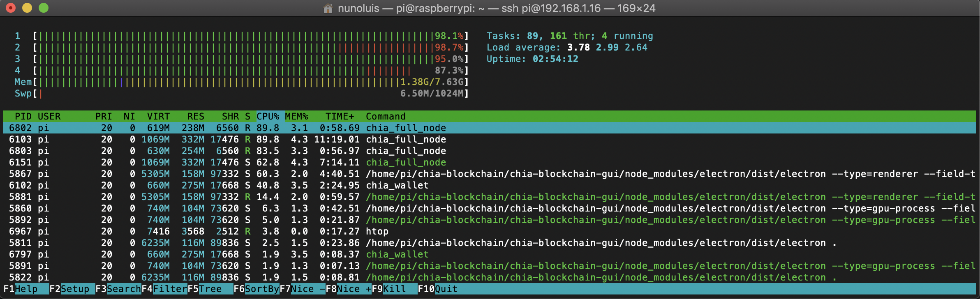Select process row PID 5892

pos(490,220)
